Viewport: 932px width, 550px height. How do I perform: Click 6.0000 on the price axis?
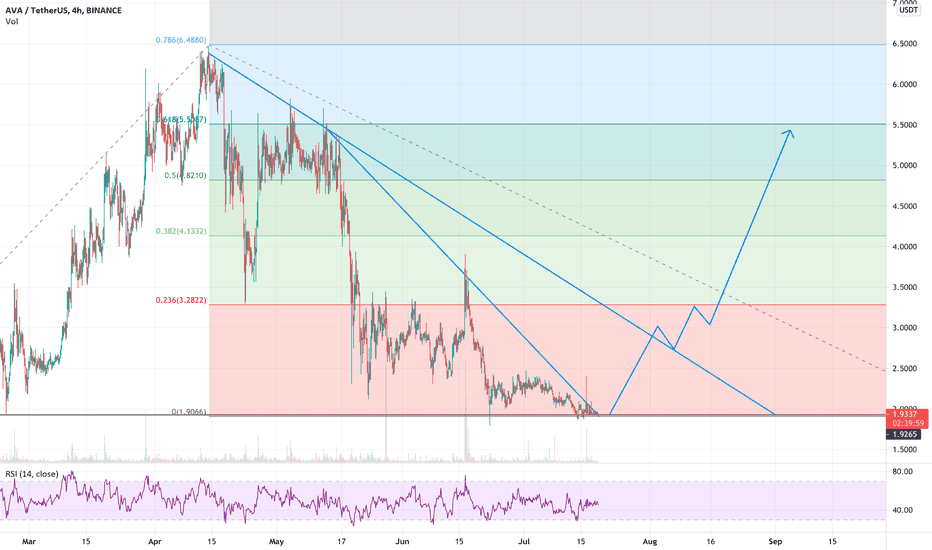pos(904,84)
